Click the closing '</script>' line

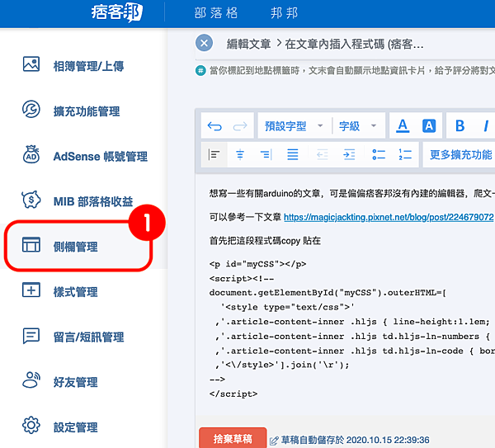pos(233,394)
